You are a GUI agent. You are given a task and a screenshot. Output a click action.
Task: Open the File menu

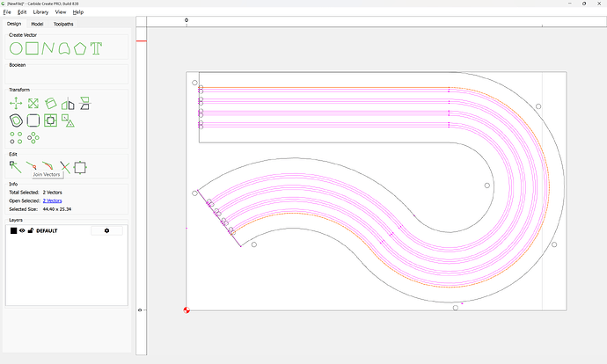click(x=7, y=12)
